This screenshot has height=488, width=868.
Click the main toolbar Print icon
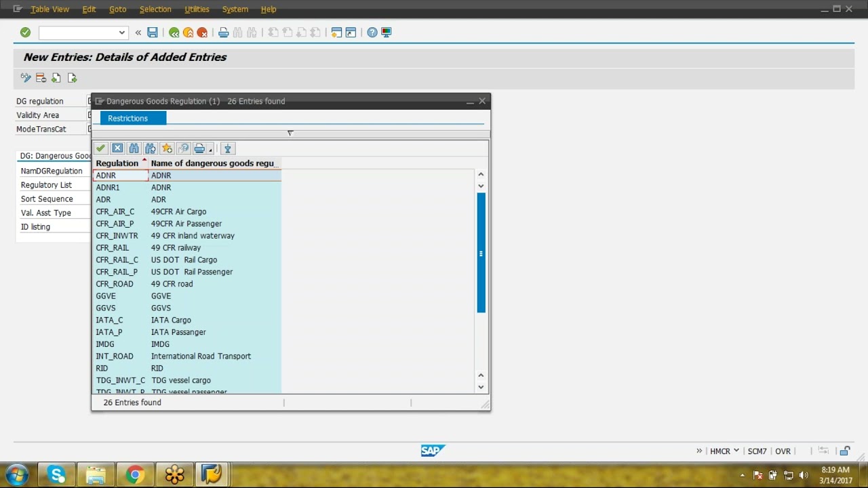pos(223,33)
